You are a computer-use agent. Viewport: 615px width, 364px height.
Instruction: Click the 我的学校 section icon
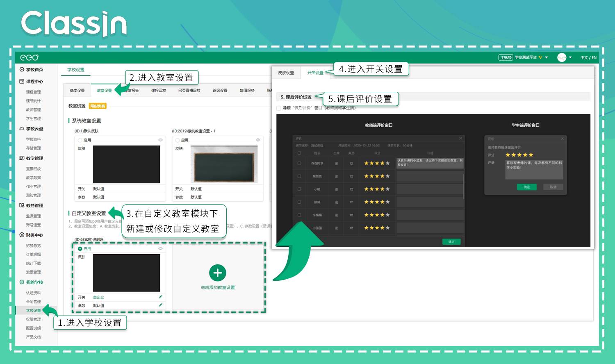(x=22, y=282)
